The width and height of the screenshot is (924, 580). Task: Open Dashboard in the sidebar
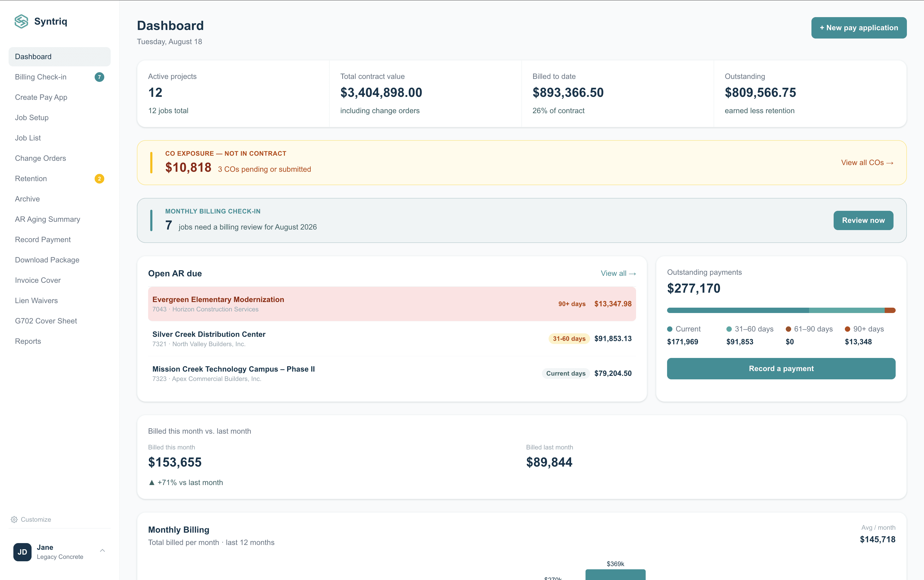click(59, 57)
